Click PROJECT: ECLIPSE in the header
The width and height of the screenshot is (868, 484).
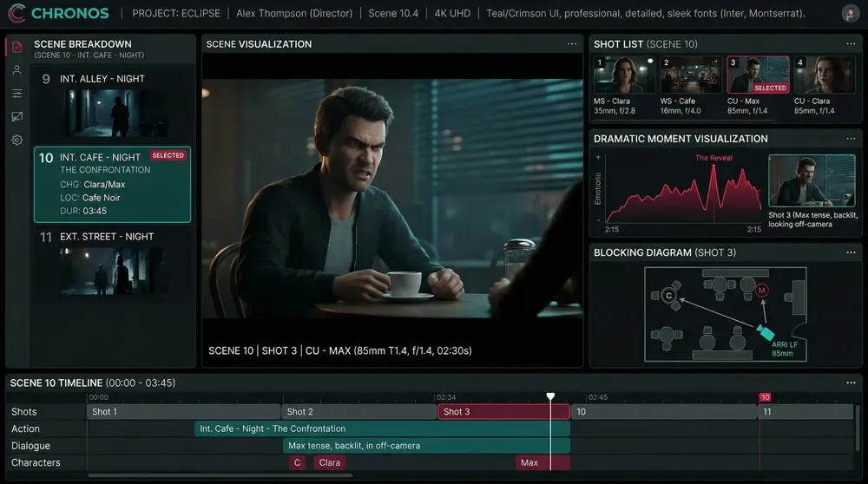point(176,13)
